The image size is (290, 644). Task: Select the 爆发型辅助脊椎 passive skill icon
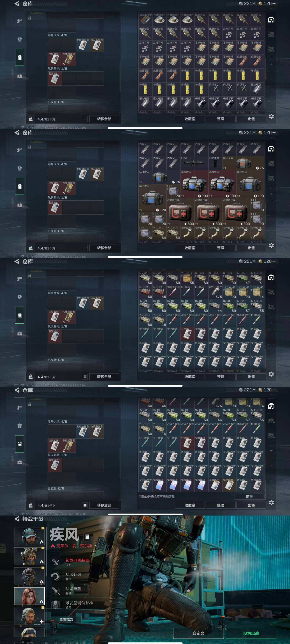pyautogui.click(x=55, y=604)
